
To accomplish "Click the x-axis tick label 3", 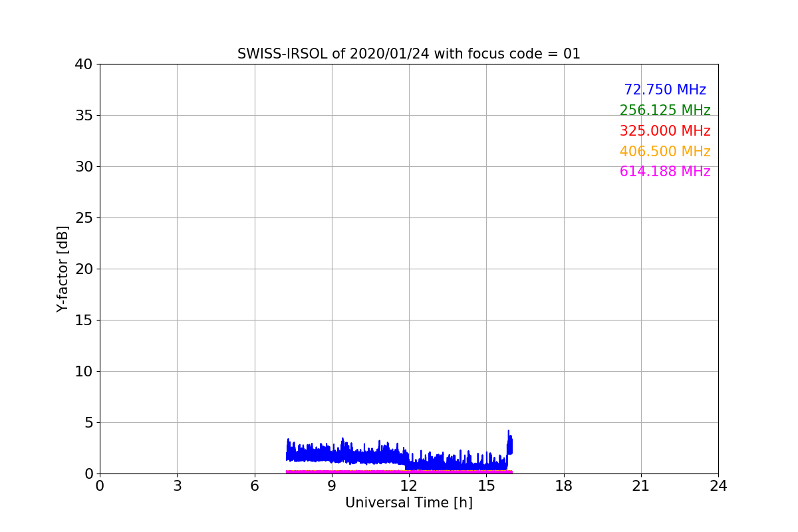I will click(x=177, y=486).
